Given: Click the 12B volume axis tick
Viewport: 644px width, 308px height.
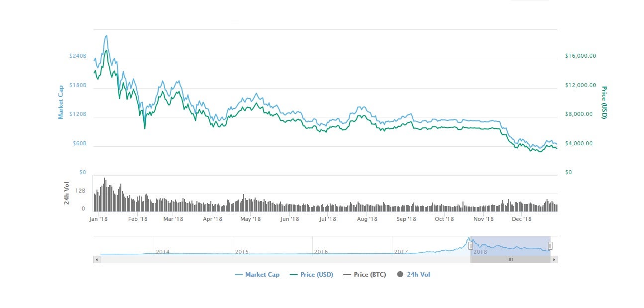Looking at the screenshot, I should click(x=80, y=191).
